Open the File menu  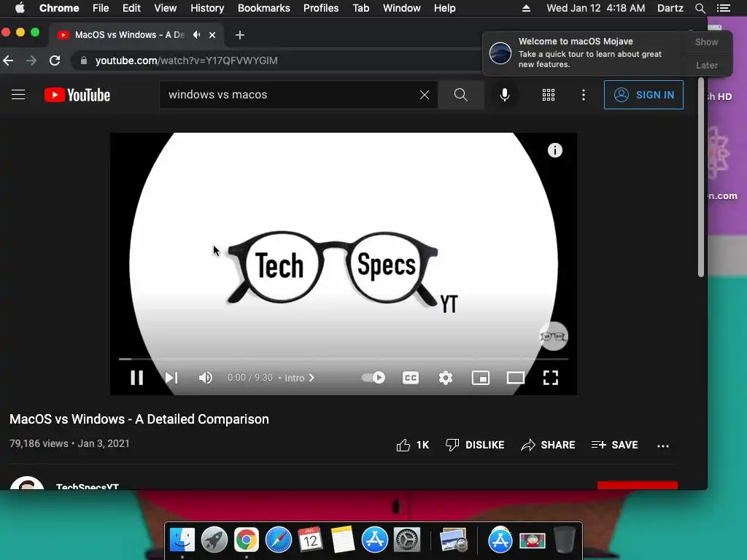coord(101,8)
